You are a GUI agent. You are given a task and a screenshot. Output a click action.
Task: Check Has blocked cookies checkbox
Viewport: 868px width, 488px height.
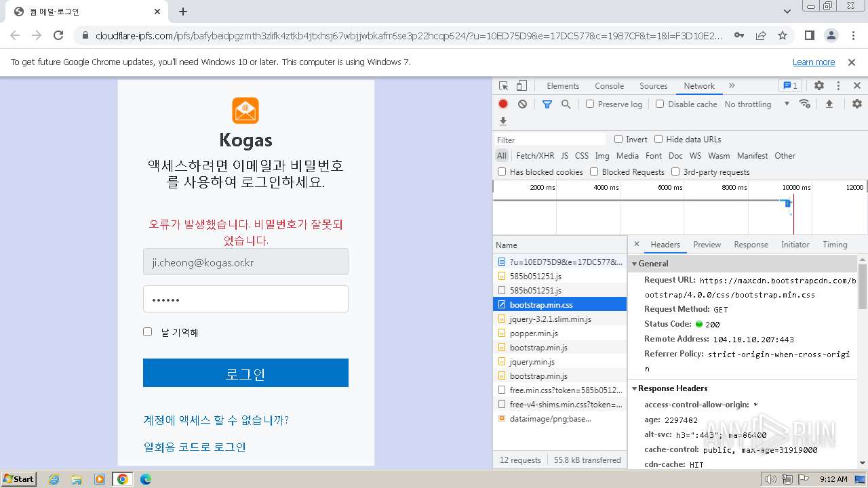[x=502, y=171]
